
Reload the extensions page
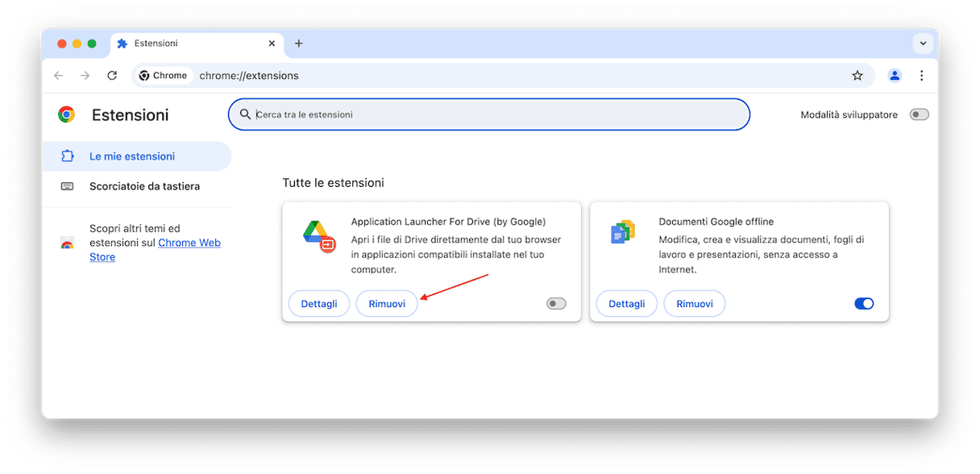point(112,76)
